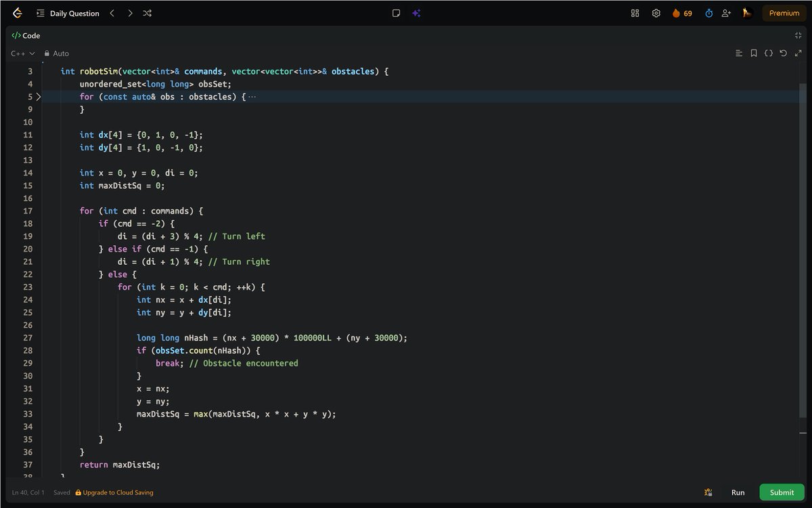
Task: Toggle the Auto lock setting
Action: point(57,53)
